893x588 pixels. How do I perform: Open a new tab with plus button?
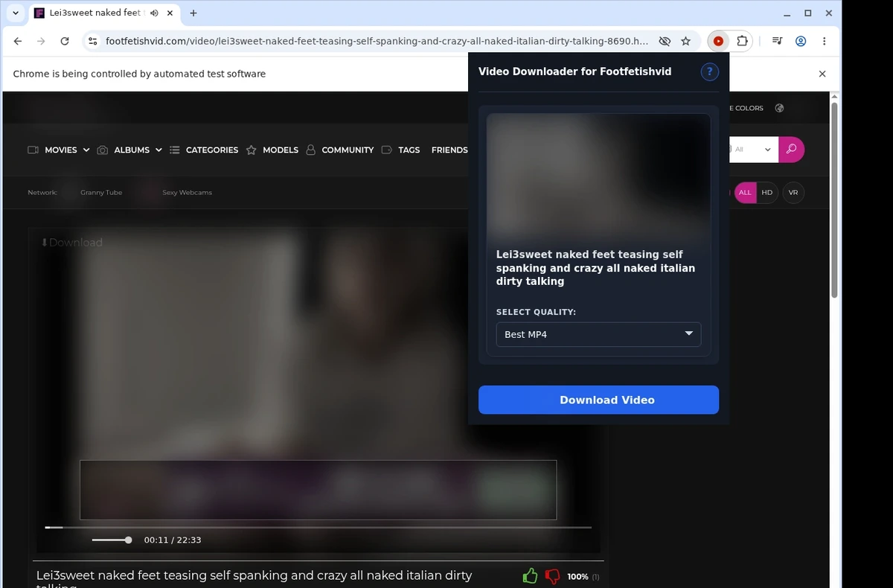pyautogui.click(x=193, y=13)
